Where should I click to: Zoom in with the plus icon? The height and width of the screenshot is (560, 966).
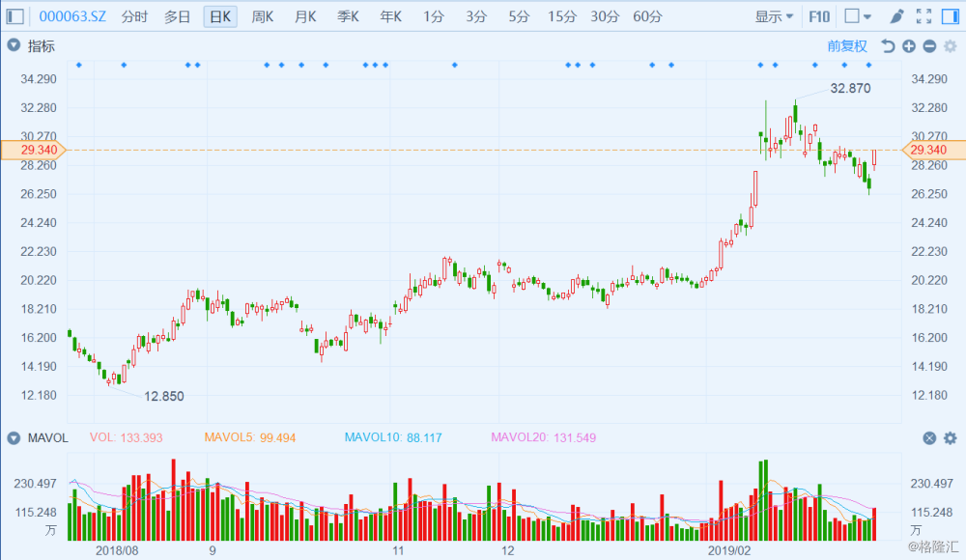pyautogui.click(x=909, y=46)
